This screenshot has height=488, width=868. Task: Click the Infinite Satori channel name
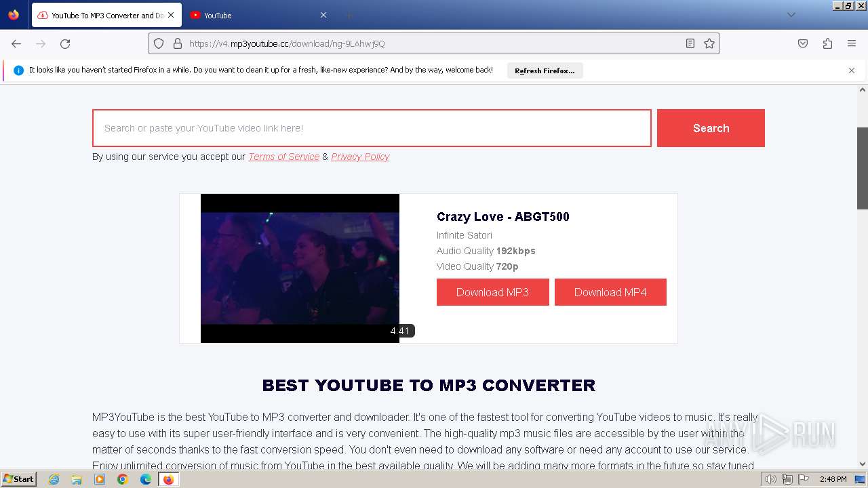pos(465,235)
